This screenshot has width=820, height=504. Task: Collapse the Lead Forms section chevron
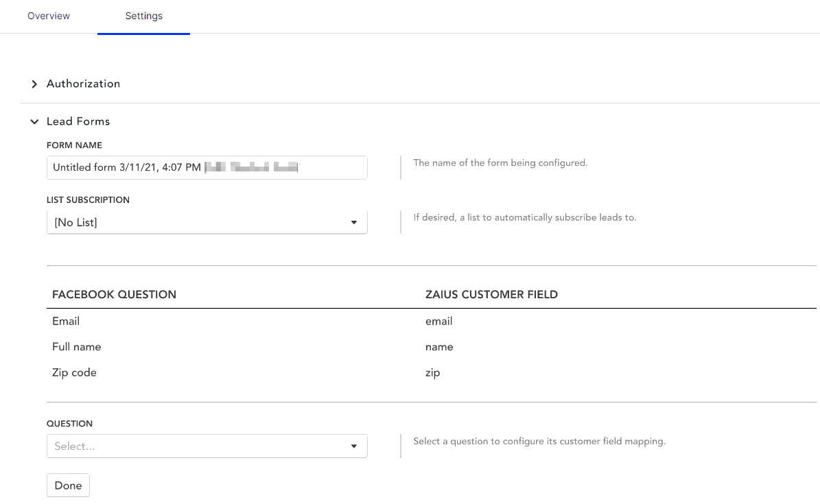coord(34,121)
